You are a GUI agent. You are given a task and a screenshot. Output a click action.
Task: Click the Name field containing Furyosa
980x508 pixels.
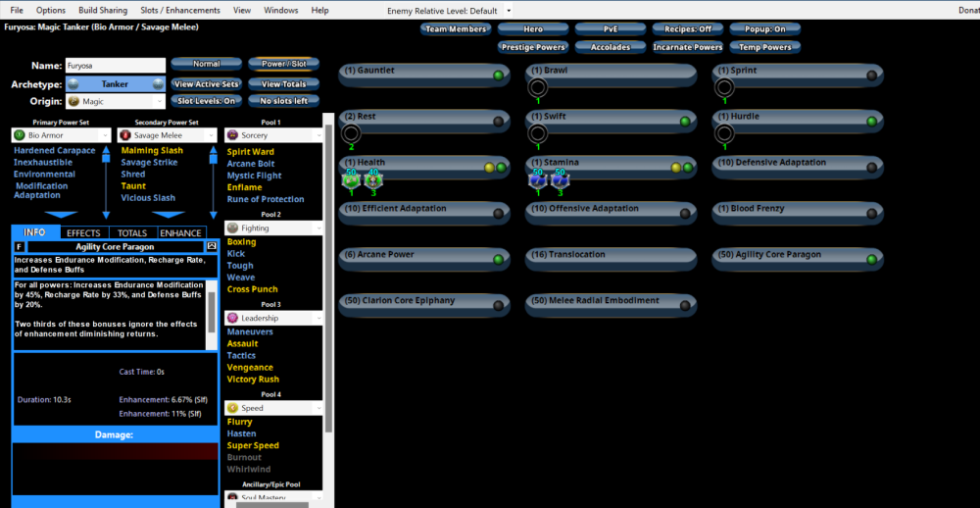pos(115,65)
